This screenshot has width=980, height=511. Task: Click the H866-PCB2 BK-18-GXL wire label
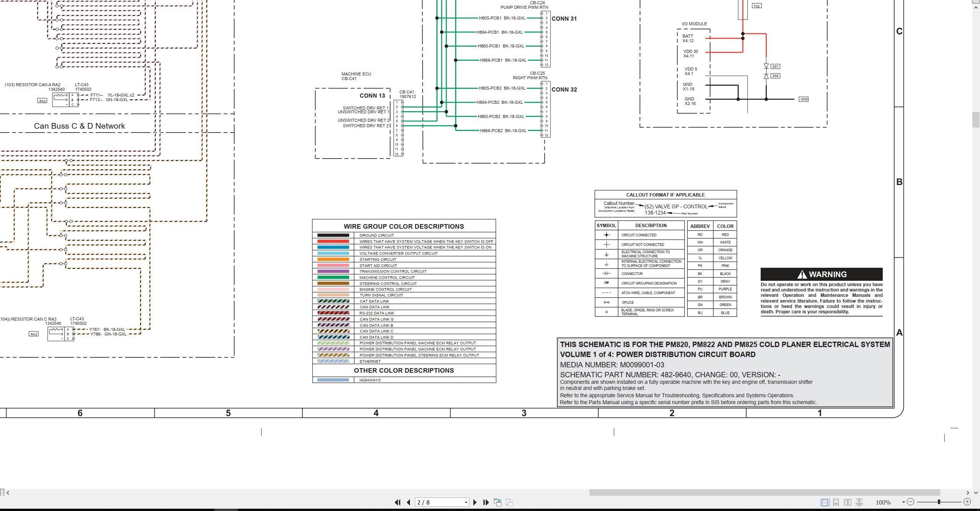tap(503, 131)
